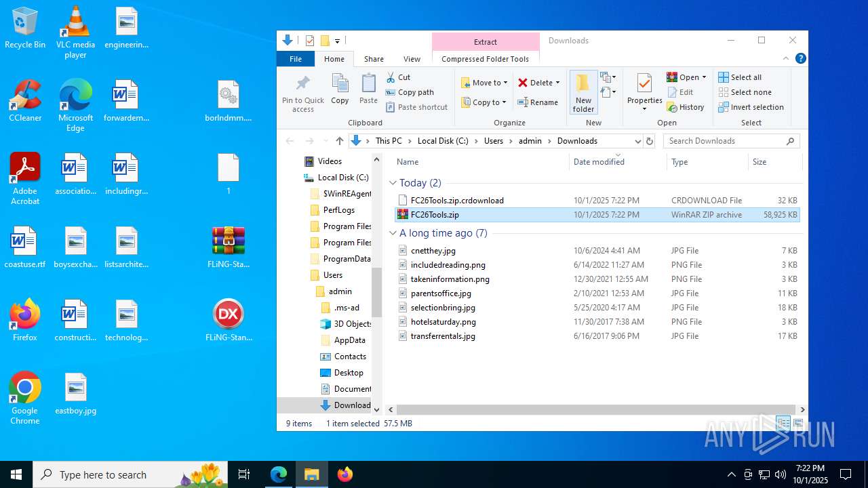Create a New folder
The width and height of the screenshot is (868, 488).
583,92
